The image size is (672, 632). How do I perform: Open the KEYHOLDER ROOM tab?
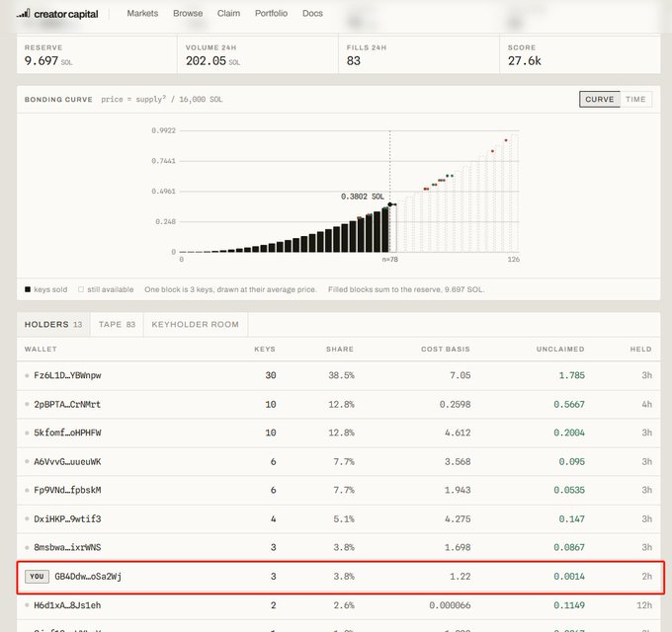196,325
